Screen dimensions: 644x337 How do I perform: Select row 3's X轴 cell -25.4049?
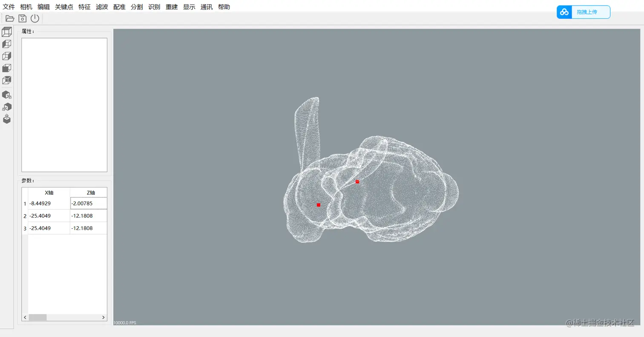click(x=49, y=228)
